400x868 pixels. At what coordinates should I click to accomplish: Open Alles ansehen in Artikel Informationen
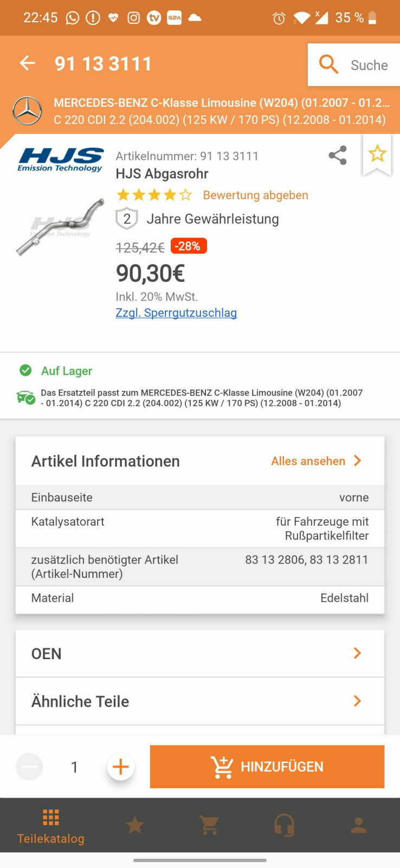[308, 461]
